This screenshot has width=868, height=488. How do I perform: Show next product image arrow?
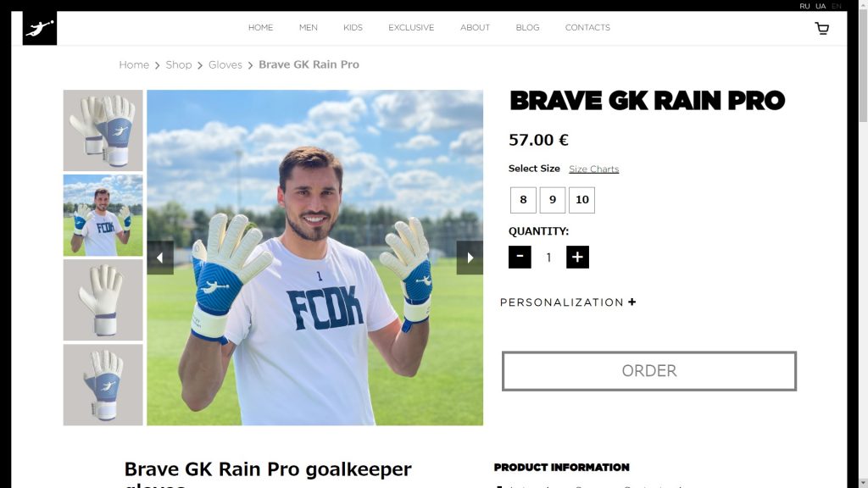[x=470, y=258]
